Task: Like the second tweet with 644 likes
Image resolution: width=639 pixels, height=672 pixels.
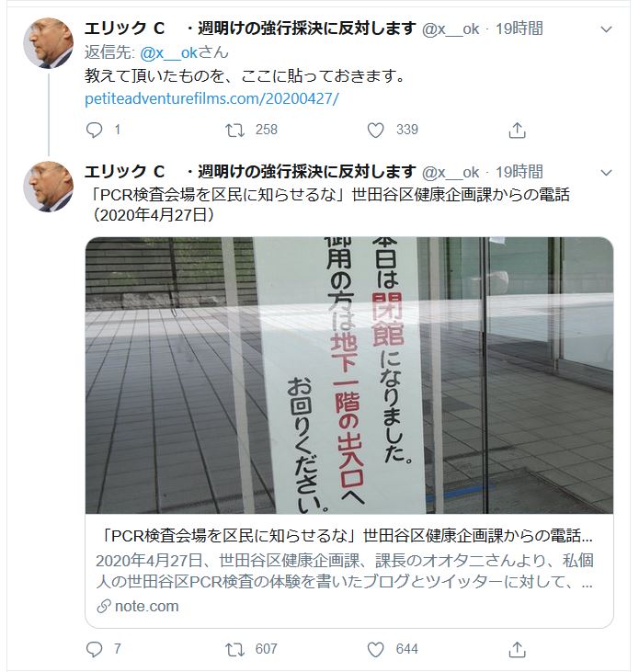Action: [x=375, y=649]
